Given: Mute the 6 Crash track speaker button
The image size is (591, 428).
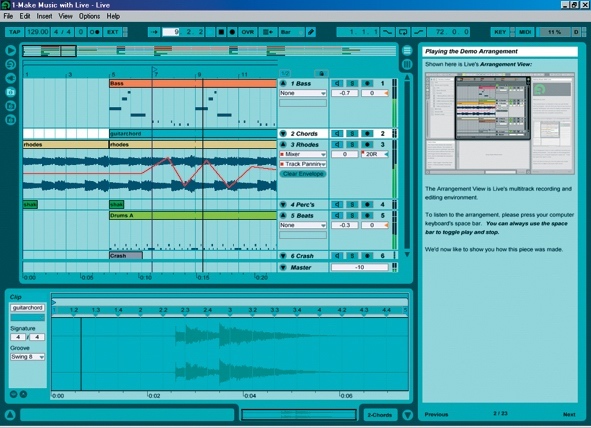Looking at the screenshot, I should point(337,256).
